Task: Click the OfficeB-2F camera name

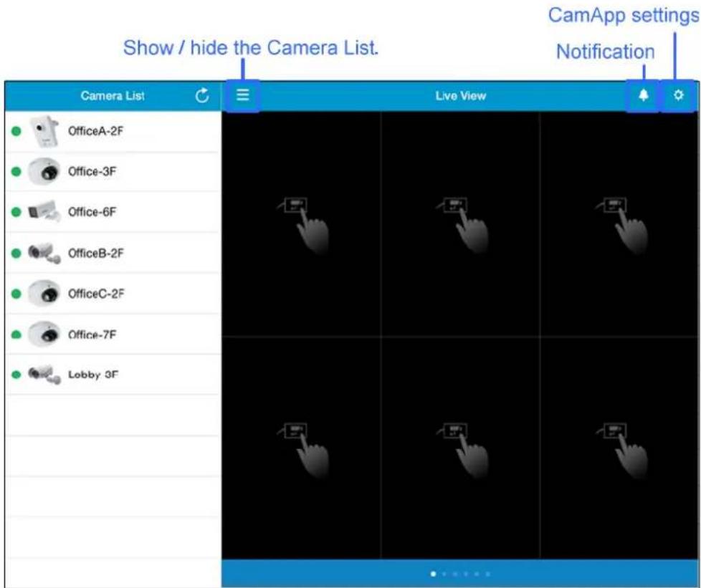Action: 95,254
